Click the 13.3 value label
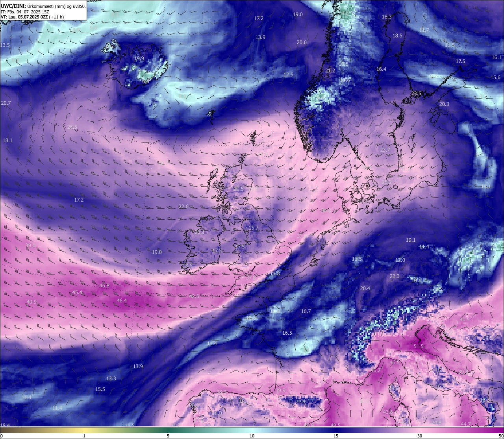 point(111,378)
